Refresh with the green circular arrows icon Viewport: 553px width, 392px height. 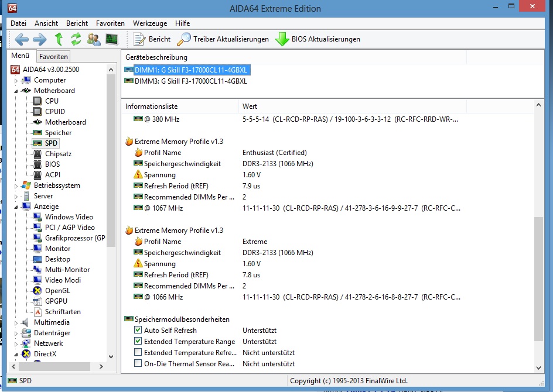[x=76, y=39]
